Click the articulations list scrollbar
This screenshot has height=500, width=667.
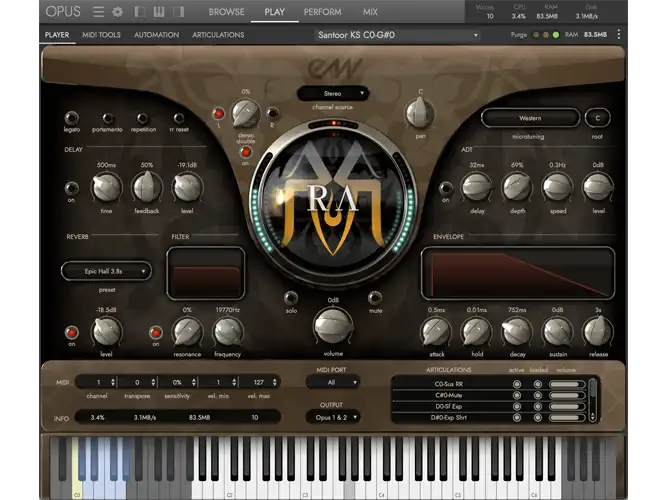592,399
